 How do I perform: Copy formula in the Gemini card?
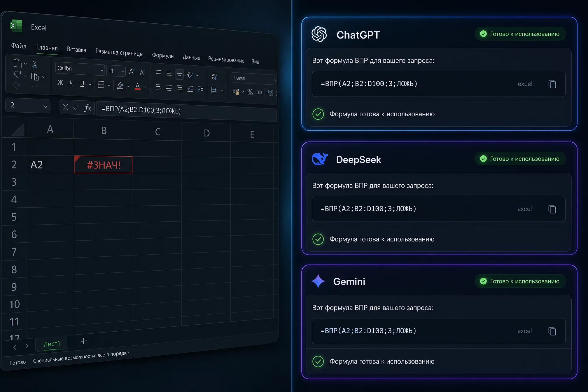click(552, 331)
